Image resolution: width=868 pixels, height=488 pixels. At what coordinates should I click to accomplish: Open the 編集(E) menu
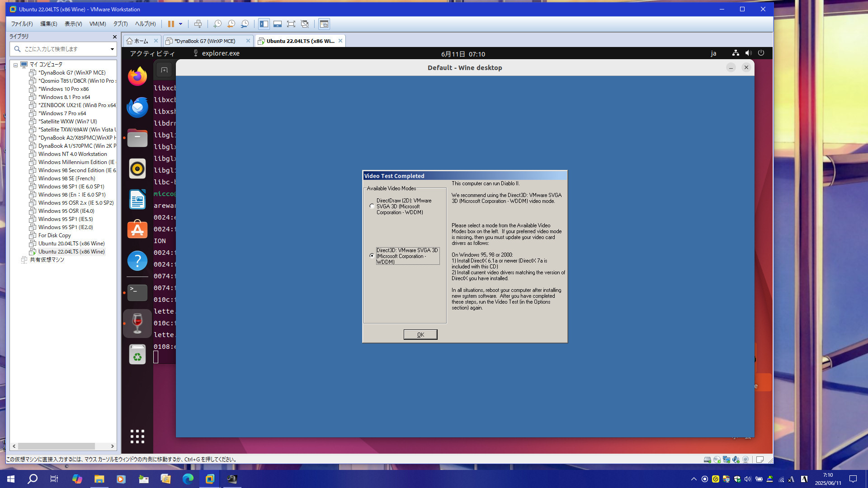pyautogui.click(x=48, y=24)
